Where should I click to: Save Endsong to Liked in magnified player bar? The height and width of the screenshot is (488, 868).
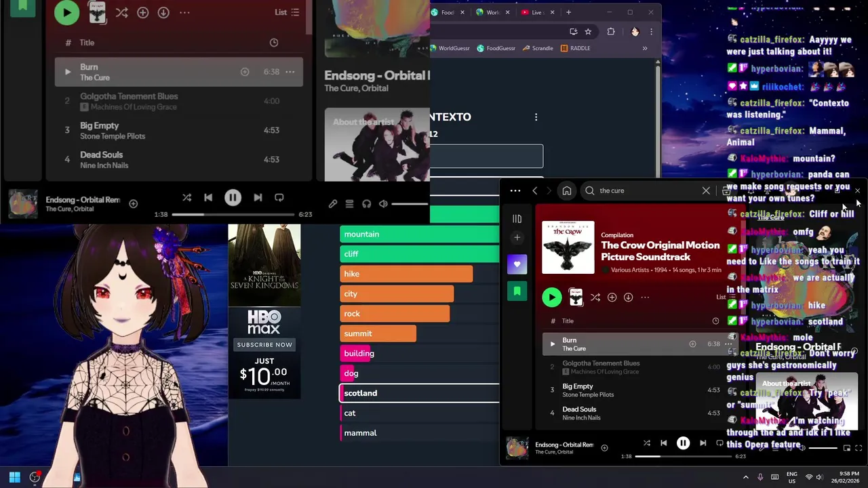click(x=134, y=203)
